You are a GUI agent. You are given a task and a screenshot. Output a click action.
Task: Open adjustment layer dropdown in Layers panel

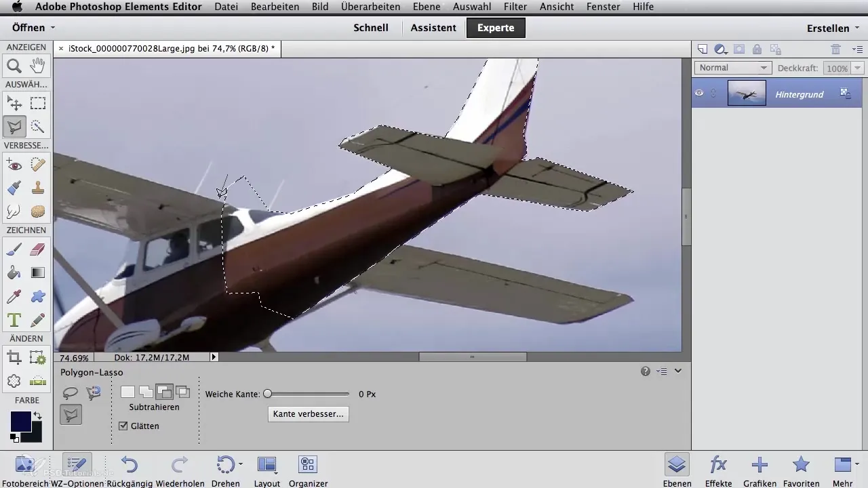click(x=721, y=49)
